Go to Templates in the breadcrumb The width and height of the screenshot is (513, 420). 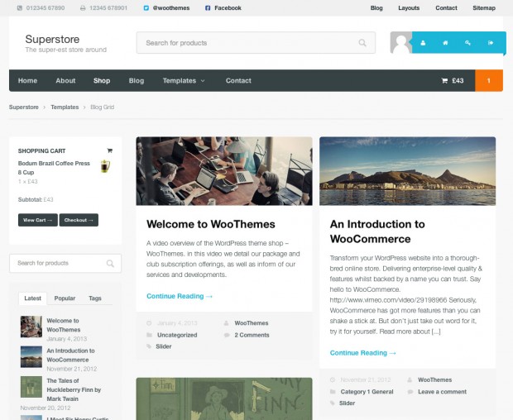coord(65,107)
